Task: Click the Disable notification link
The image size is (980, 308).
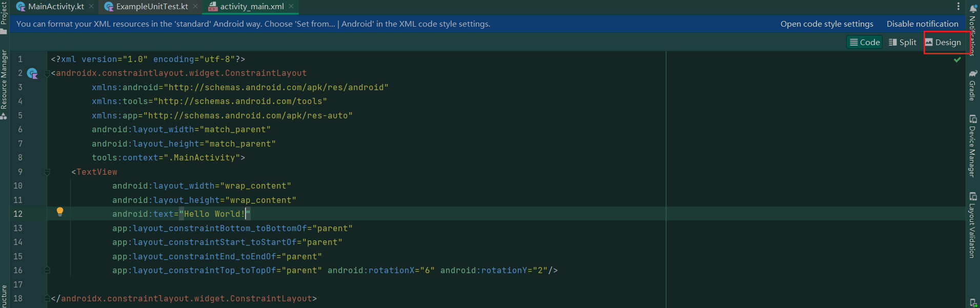Action: tap(922, 24)
